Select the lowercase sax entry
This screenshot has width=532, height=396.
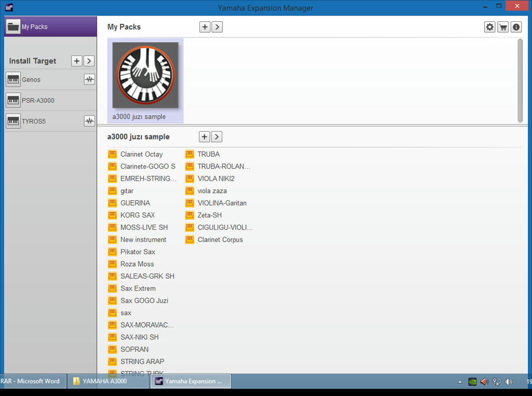pos(120,313)
